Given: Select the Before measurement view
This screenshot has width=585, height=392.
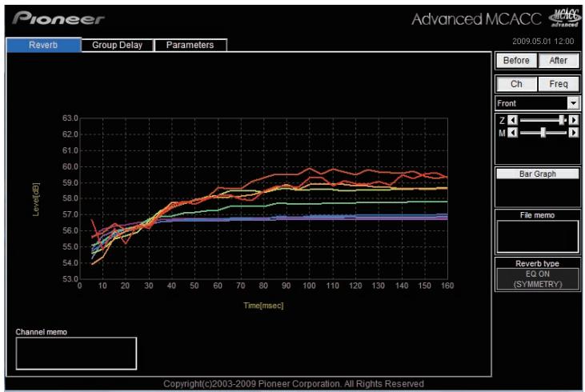Looking at the screenshot, I should 516,61.
